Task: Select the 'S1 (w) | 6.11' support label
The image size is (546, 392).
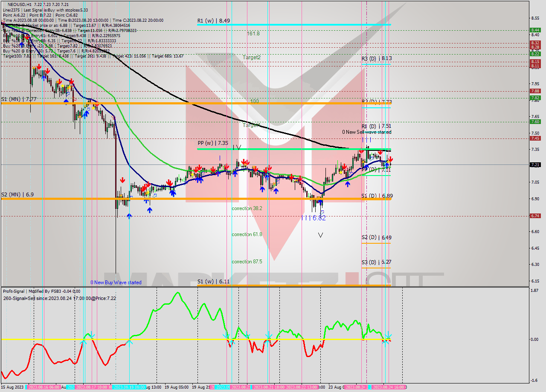Action: click(213, 282)
